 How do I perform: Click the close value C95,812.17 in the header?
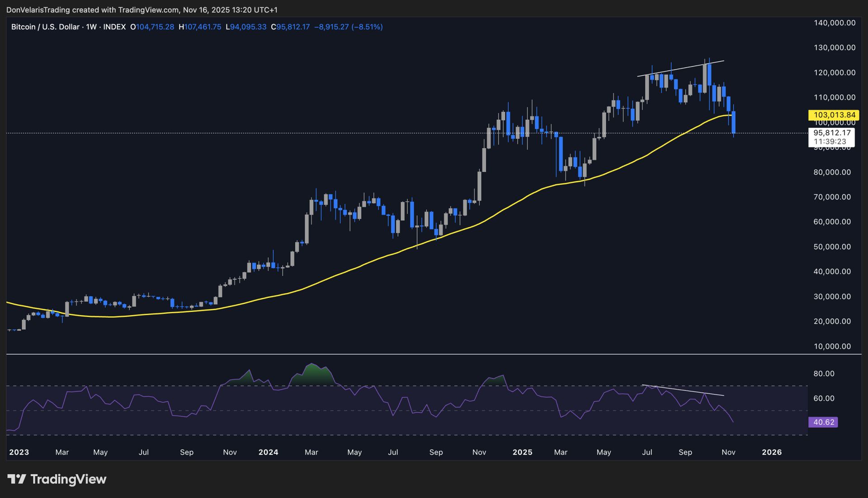pos(290,27)
